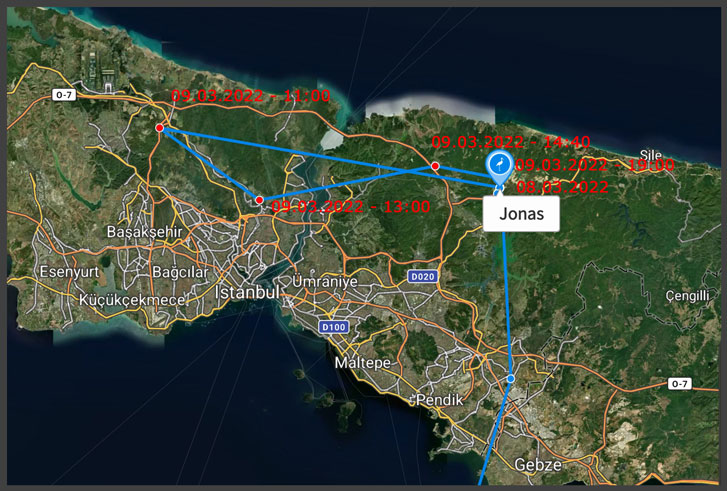
Task: Click the Esenyurt district label
Action: pos(69,272)
